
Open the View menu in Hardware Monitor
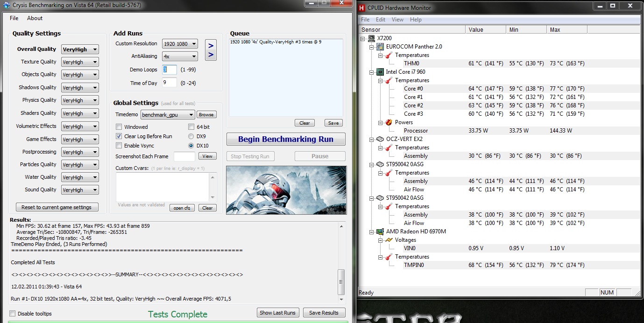coord(397,20)
